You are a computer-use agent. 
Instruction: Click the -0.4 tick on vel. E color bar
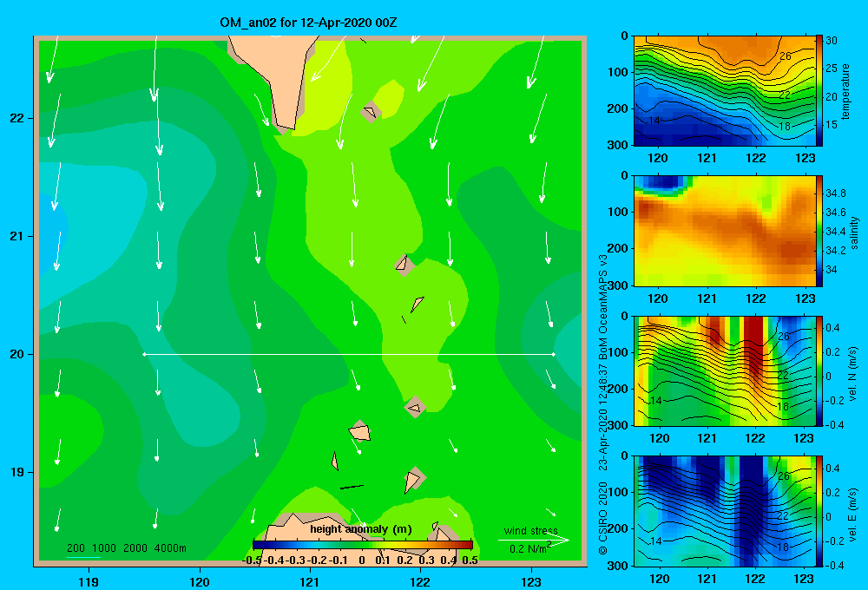834,565
